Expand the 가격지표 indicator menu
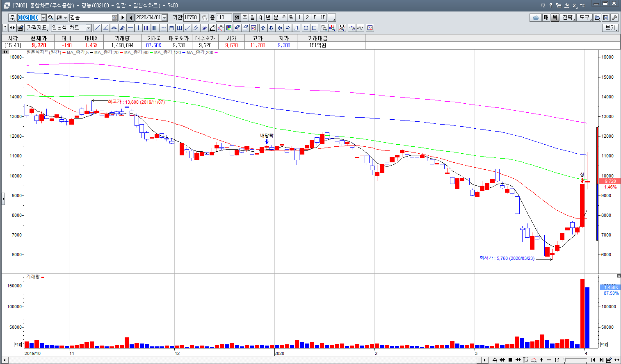621x364 pixels. pos(37,28)
